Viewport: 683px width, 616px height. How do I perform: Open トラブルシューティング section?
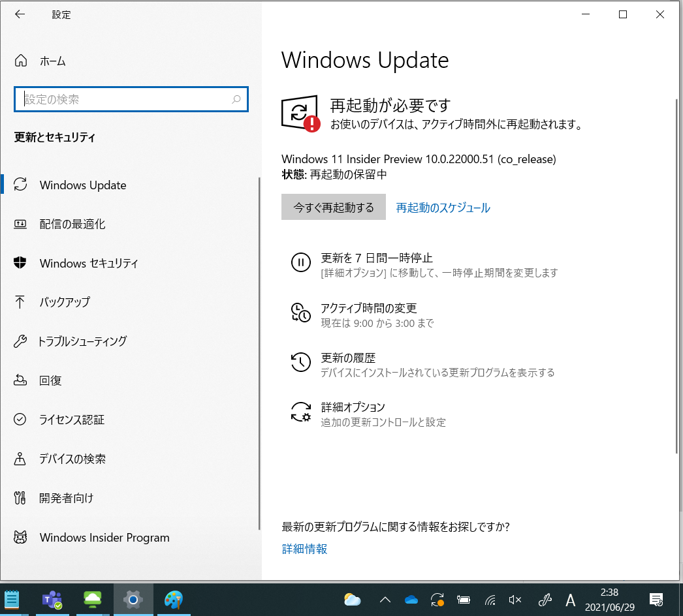pos(83,341)
